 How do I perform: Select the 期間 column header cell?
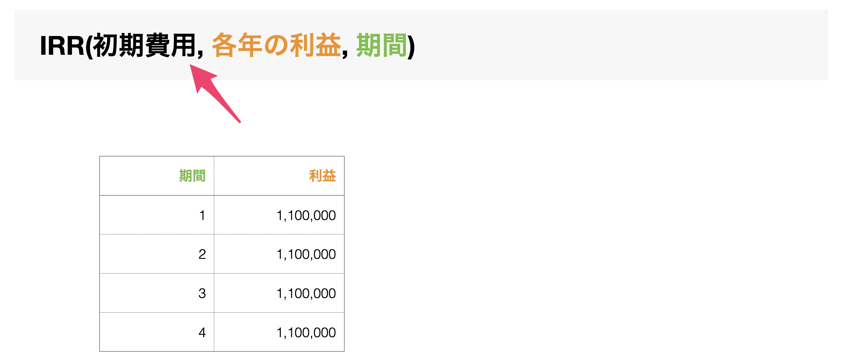click(157, 176)
